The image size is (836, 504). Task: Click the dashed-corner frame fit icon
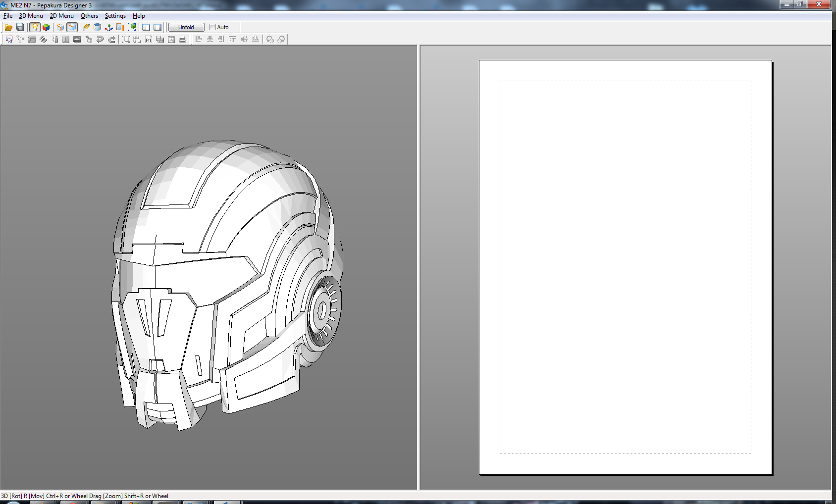coord(126,39)
